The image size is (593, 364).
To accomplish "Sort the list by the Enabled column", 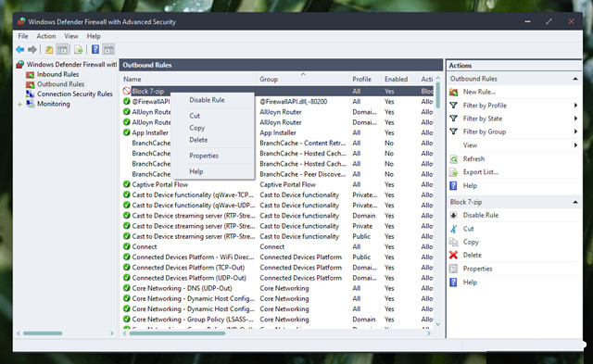I will click(x=396, y=80).
